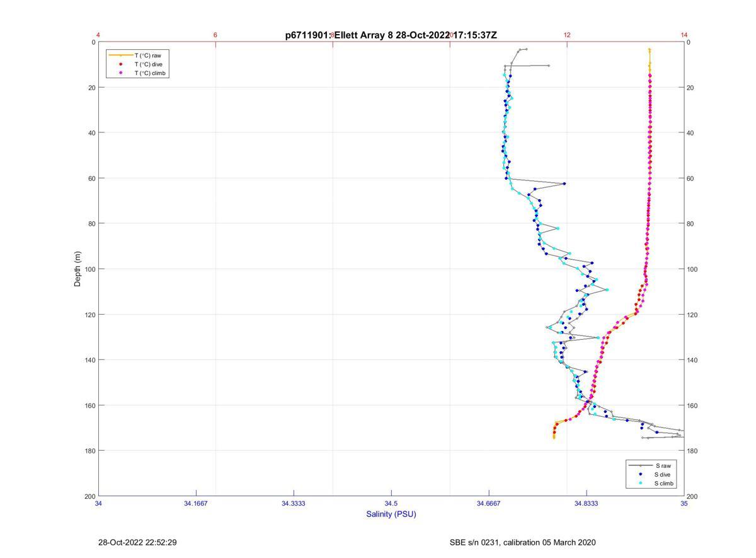
Task: Click the 'Salinity (PSU)' axis label
Action: (391, 514)
